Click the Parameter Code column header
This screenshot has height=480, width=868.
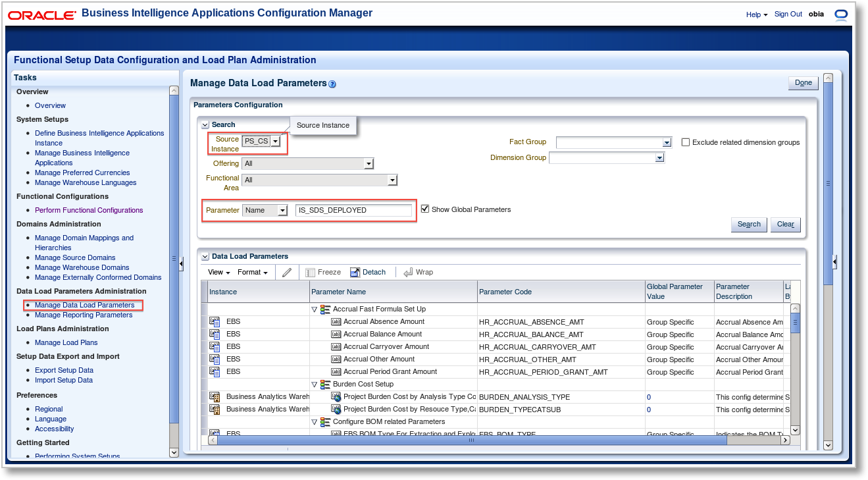tap(561, 292)
